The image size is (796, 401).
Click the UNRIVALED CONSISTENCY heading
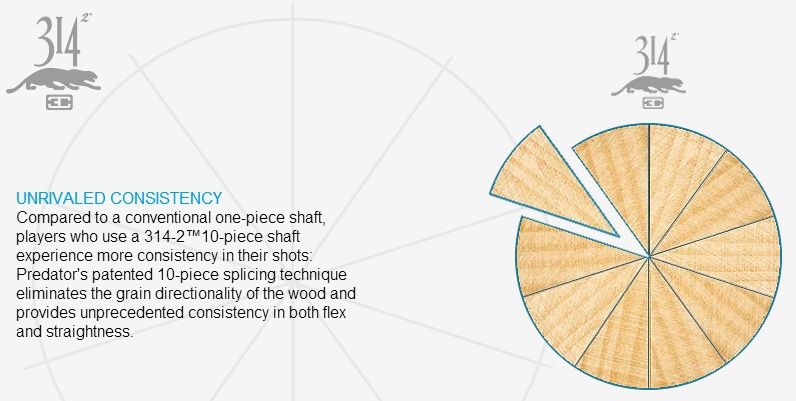click(119, 198)
